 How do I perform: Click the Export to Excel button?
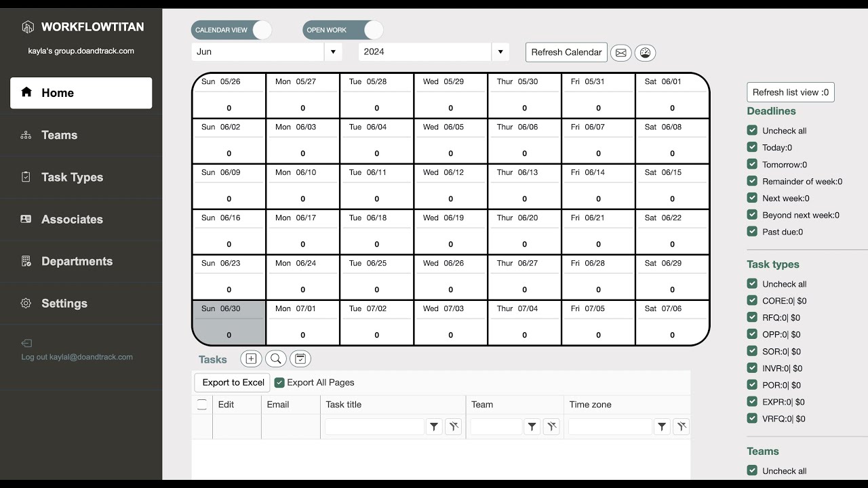pyautogui.click(x=233, y=382)
